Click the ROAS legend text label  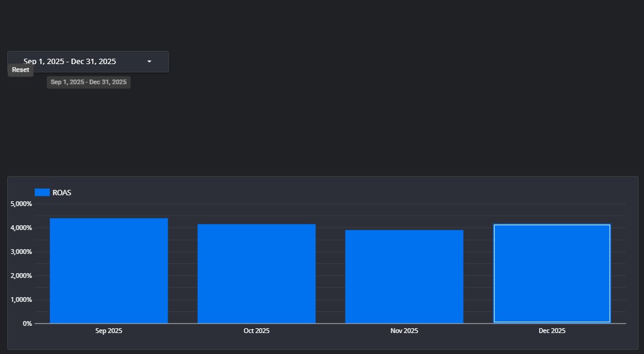pyautogui.click(x=62, y=193)
